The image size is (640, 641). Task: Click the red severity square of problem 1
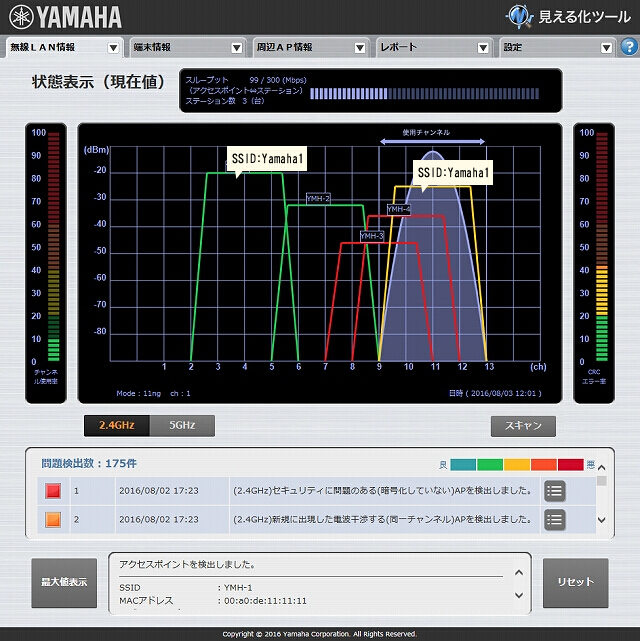[x=53, y=491]
